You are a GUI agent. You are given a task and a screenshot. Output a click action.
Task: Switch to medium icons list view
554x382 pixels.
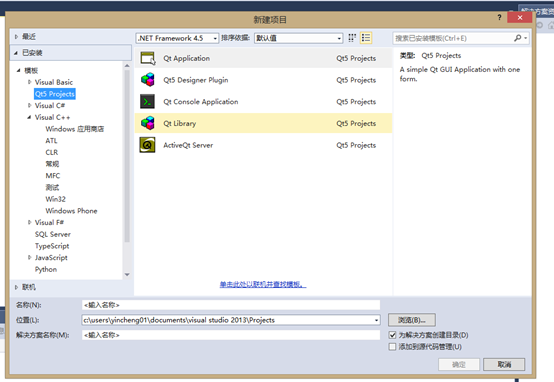[x=366, y=38]
